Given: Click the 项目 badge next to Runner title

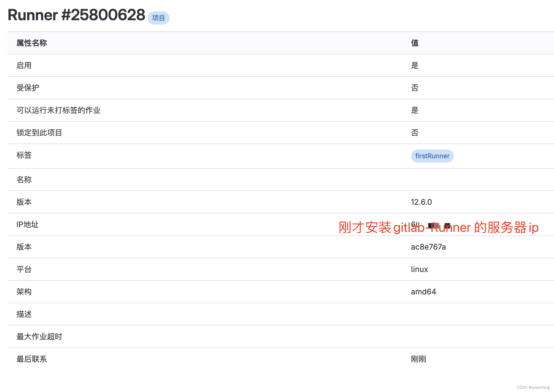Looking at the screenshot, I should [x=158, y=18].
